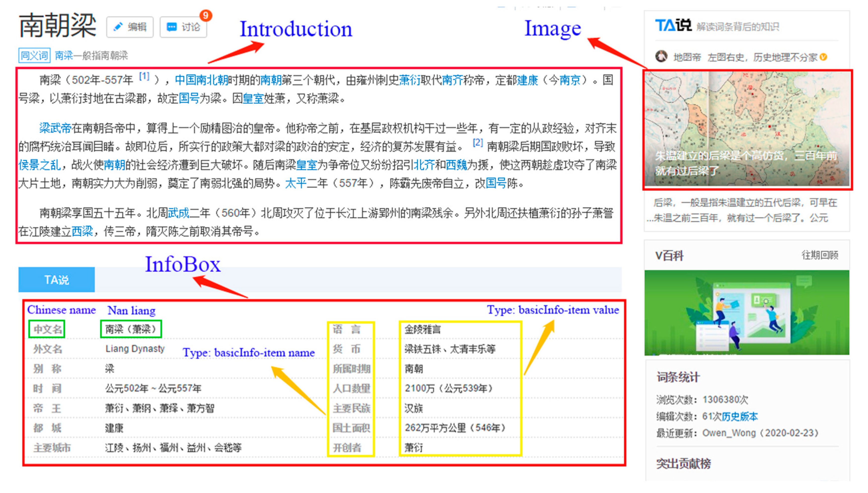
Task: Click the 所属时期 infobox label
Action: click(x=351, y=369)
